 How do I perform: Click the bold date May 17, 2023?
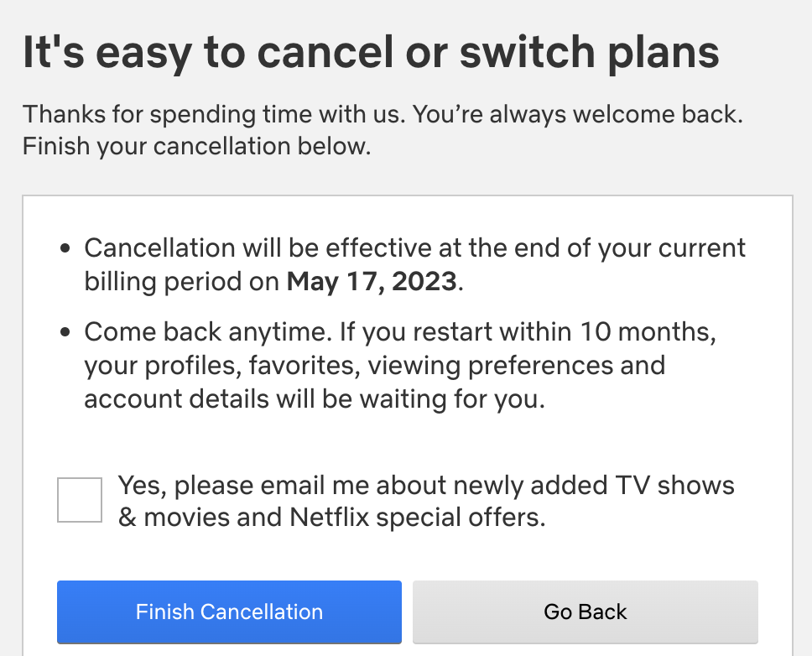[373, 281]
